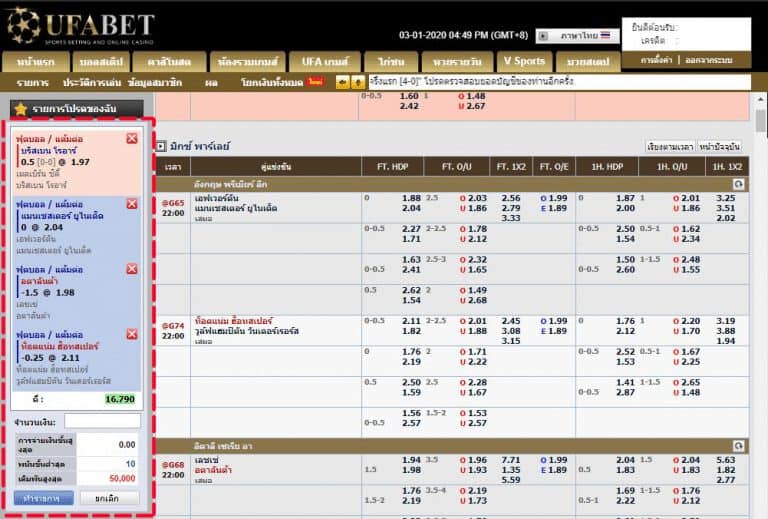768x519 pixels.
Task: Open the คาสิโนสด live casino tab
Action: coord(169,62)
